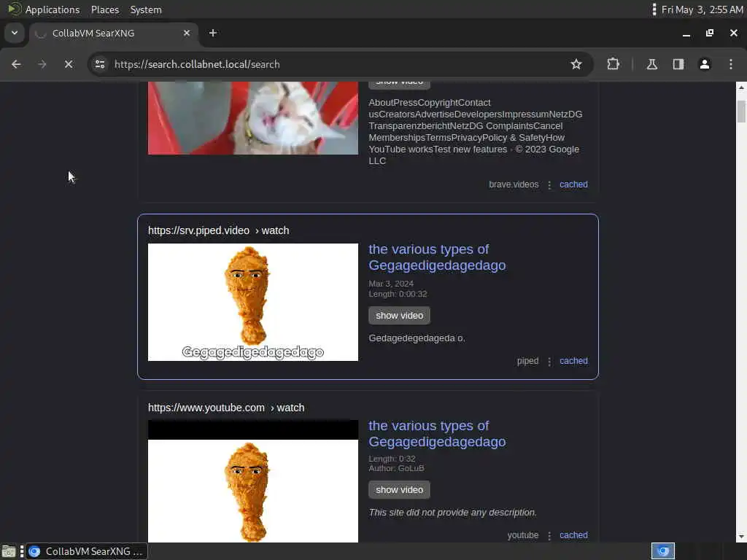
Task: Click the clock showing Fri May 3
Action: point(702,9)
